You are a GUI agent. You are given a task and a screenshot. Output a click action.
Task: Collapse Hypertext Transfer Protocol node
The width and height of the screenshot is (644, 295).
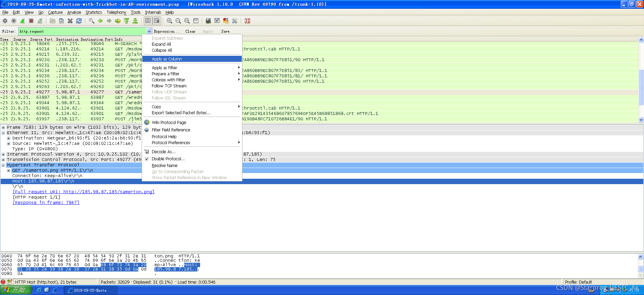coord(3,165)
